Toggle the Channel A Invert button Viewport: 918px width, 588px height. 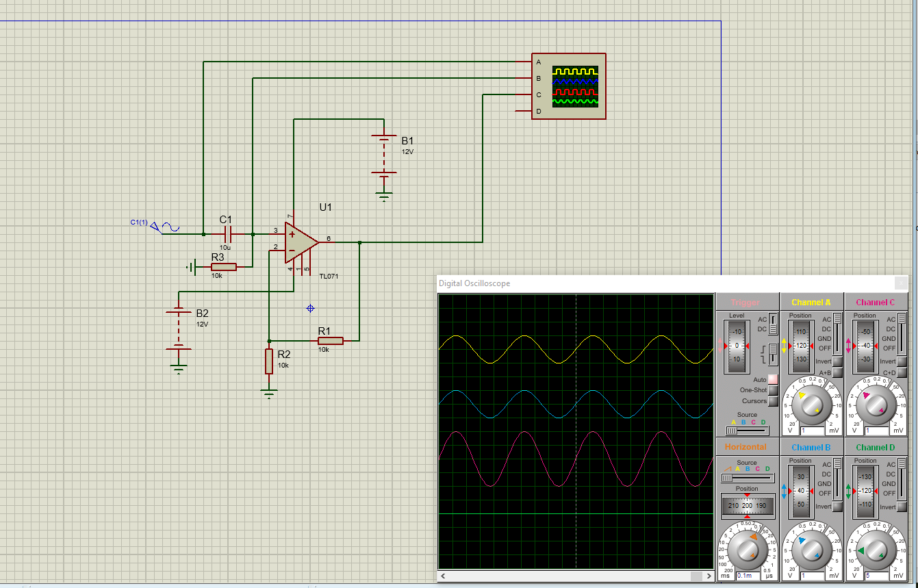coord(837,361)
